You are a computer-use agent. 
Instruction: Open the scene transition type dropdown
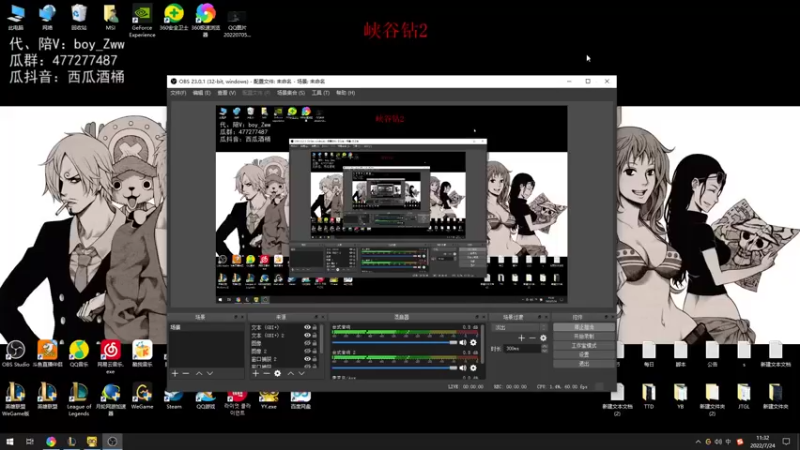click(x=519, y=328)
